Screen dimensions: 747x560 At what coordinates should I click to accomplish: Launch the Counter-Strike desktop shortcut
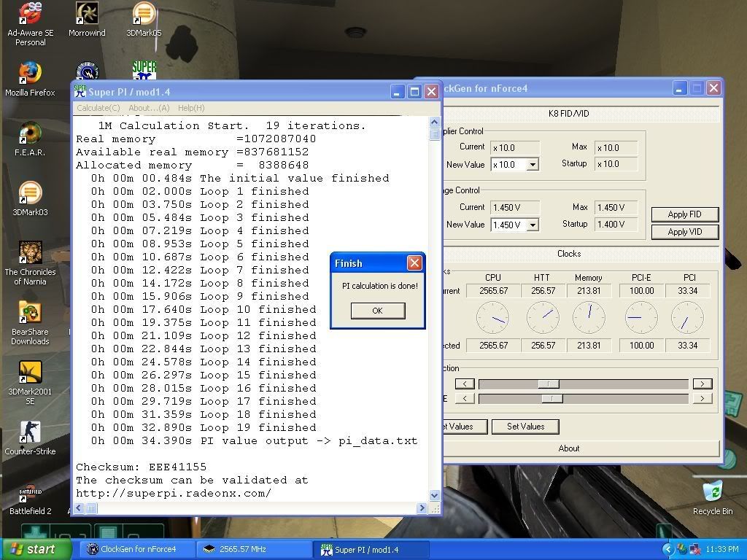point(30,432)
